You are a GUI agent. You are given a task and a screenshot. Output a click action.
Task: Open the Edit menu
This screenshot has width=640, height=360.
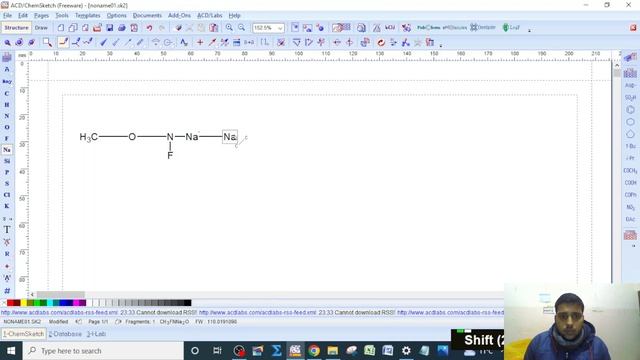click(x=23, y=16)
